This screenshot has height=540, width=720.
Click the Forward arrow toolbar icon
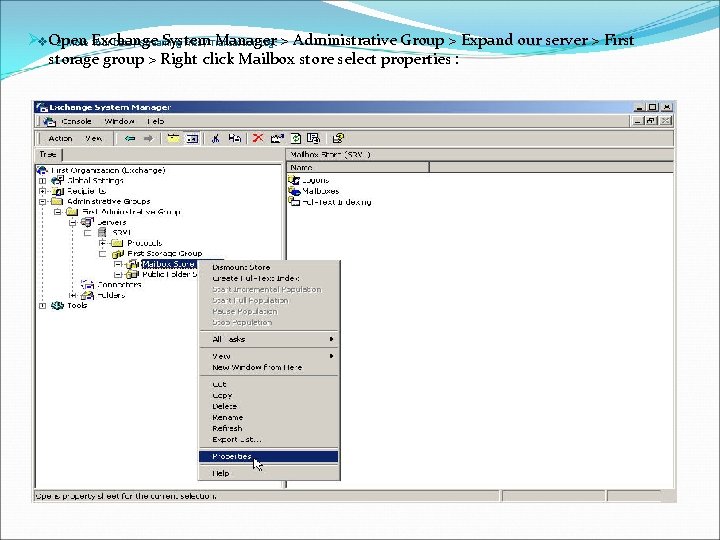click(148, 138)
